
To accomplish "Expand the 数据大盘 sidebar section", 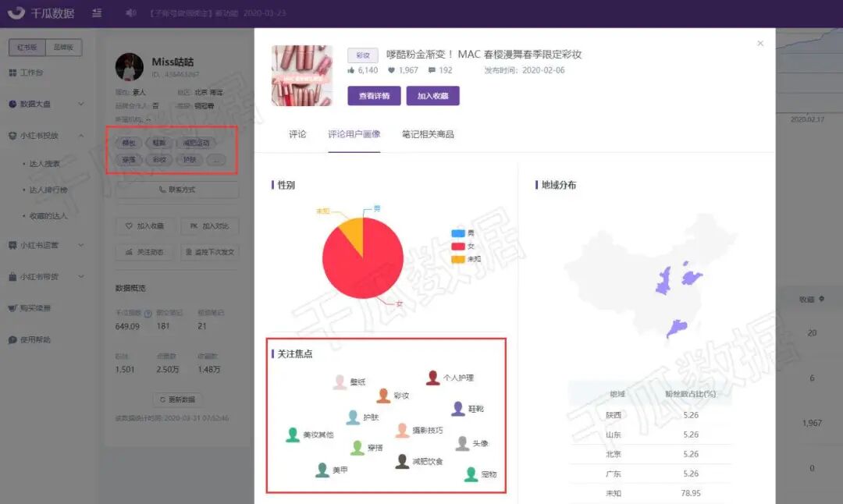I will 81,105.
